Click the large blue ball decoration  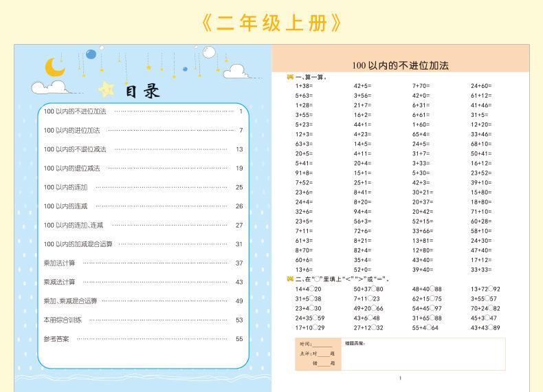click(91, 54)
